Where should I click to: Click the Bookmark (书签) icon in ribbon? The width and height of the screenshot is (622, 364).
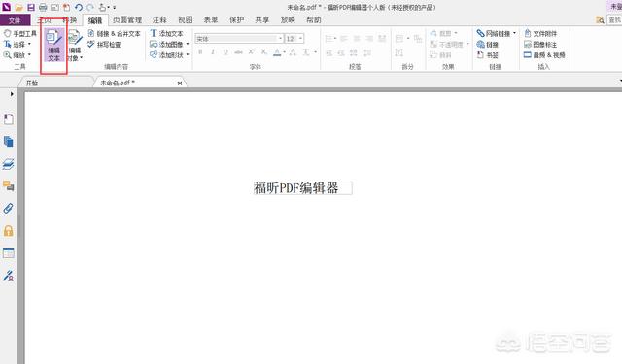[x=480, y=55]
